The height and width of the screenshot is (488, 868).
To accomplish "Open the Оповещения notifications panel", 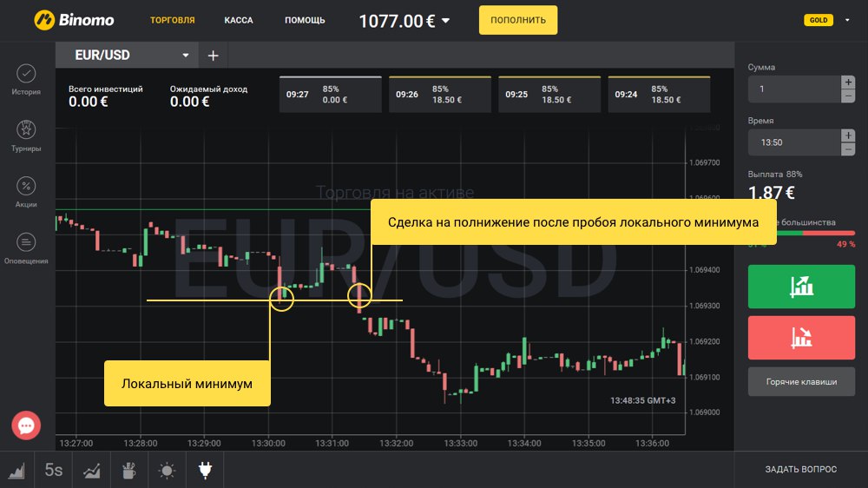I will point(26,248).
